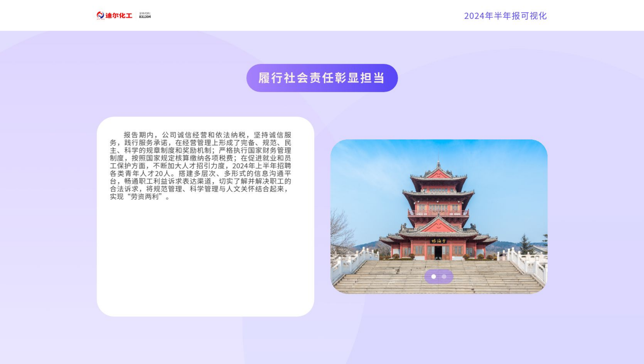Click the pagoda's black signboard with gold characters
The image size is (644, 364).
pos(438,241)
